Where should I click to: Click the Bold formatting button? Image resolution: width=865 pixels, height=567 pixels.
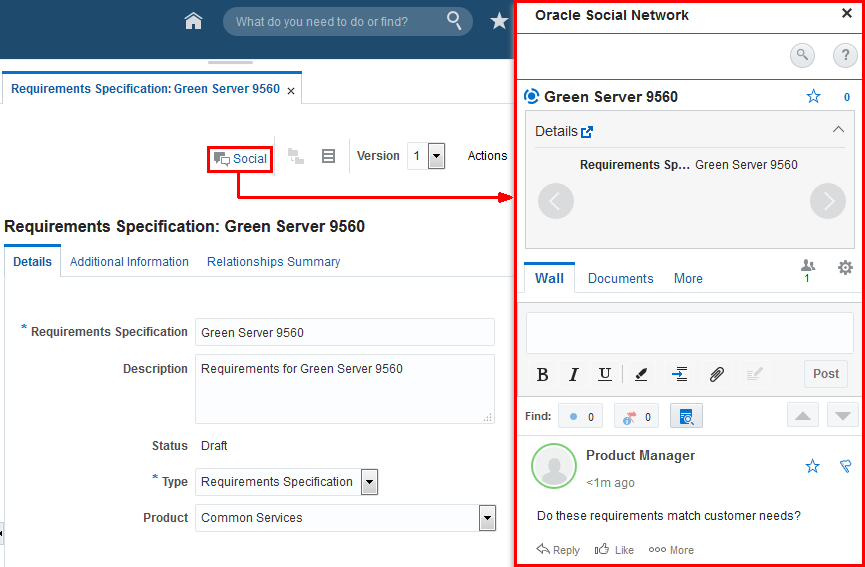coord(542,375)
